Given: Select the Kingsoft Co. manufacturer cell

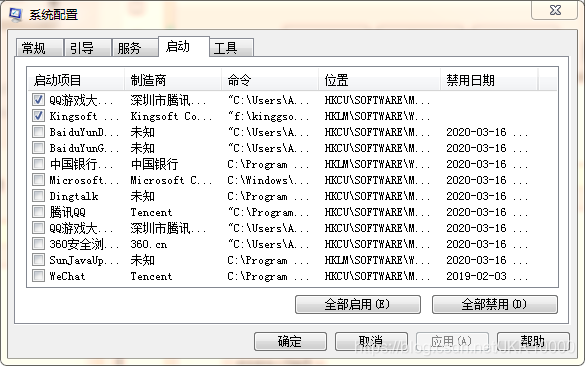Looking at the screenshot, I should [x=171, y=116].
